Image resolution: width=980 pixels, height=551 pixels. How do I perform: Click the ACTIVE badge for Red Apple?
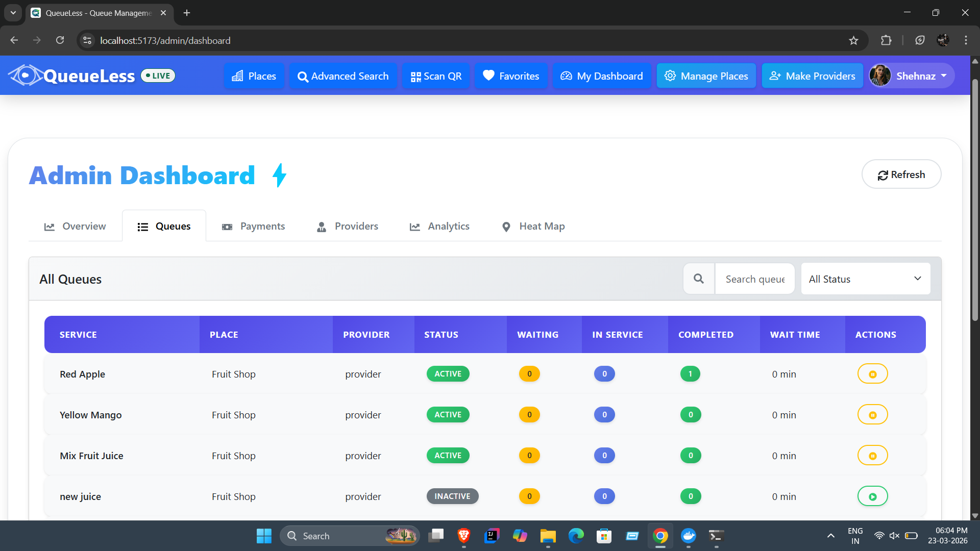click(x=448, y=374)
